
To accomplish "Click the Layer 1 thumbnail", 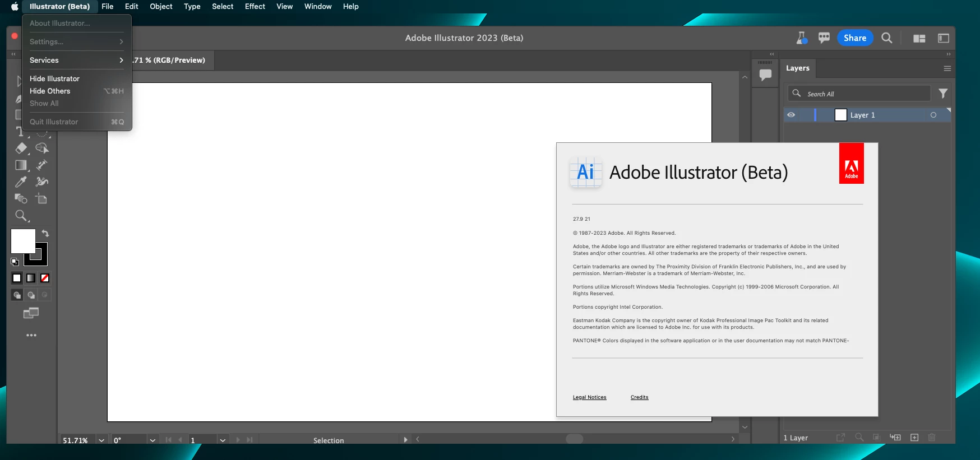I will click(840, 115).
